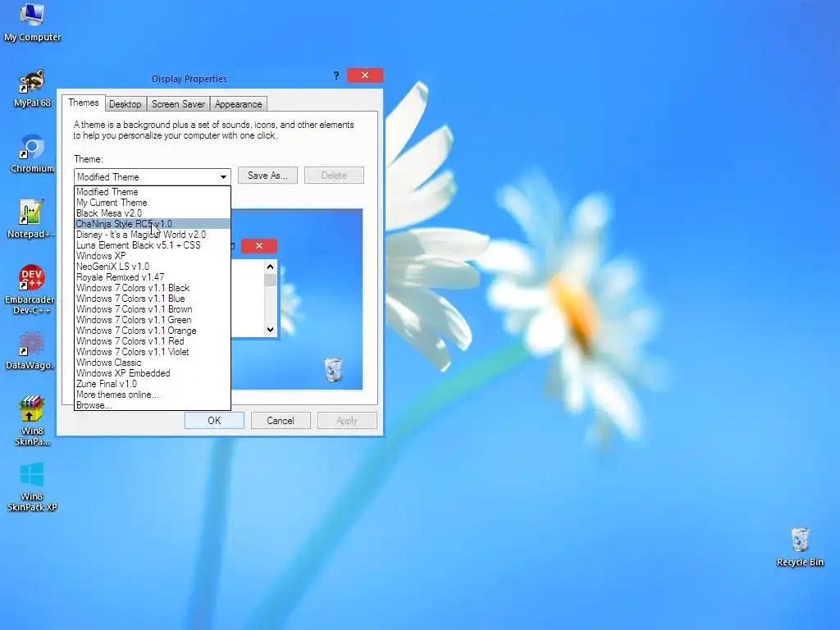Click Browse... entry in theme list

coord(153,405)
